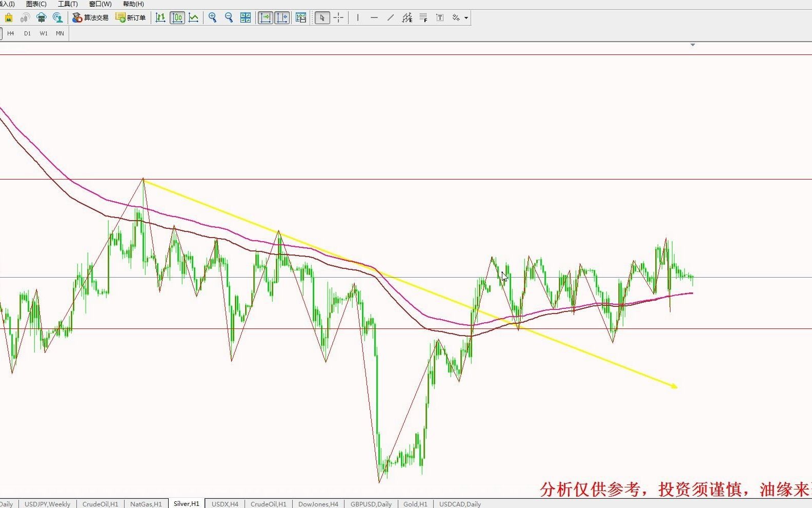Select the Fibonacci retracement tool
812x508 pixels.
(x=423, y=18)
